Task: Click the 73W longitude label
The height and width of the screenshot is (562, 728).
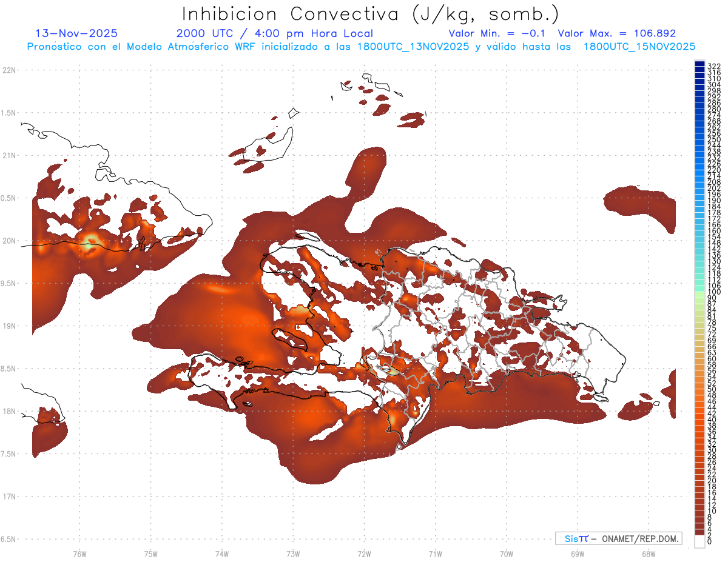Action: [x=293, y=554]
